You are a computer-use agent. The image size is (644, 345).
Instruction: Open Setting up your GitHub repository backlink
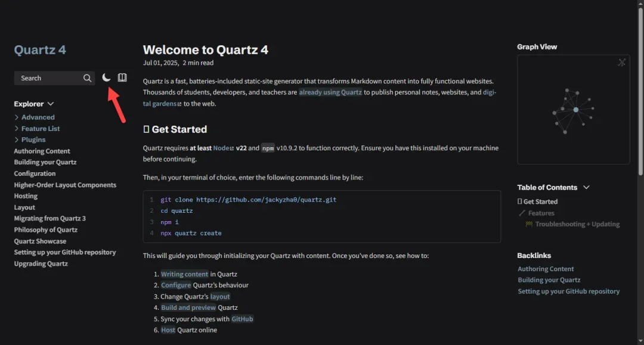(x=568, y=291)
